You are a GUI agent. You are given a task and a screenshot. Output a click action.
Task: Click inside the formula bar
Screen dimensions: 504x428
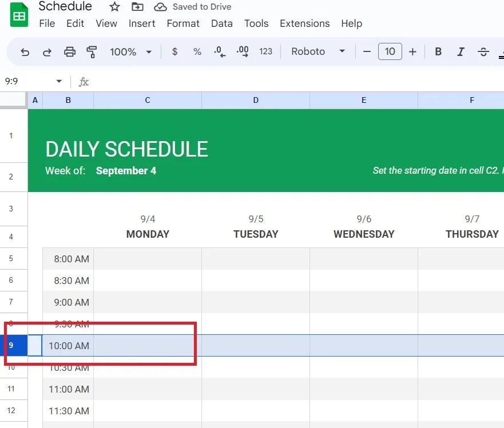click(229, 81)
